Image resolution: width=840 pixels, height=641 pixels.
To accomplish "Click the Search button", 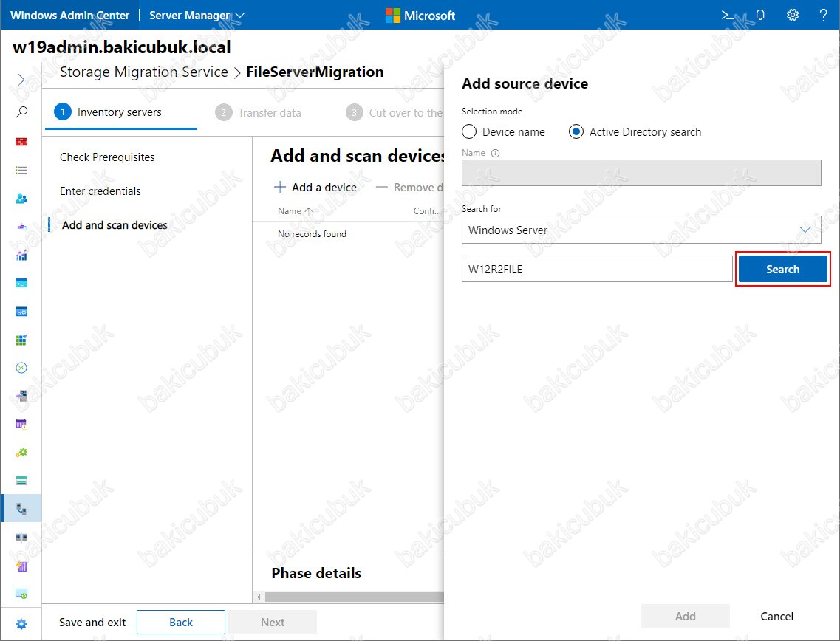I will click(x=782, y=269).
